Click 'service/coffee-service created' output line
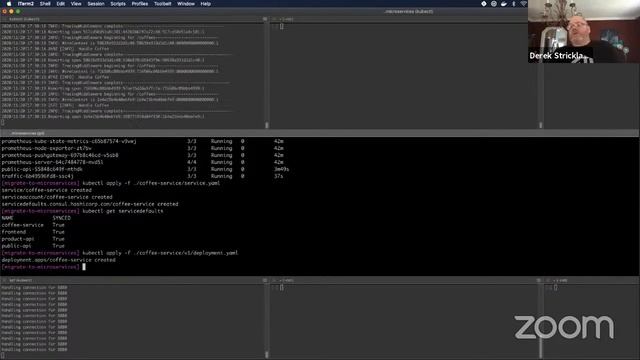Screen dimensions: 640x360 pos(47,190)
